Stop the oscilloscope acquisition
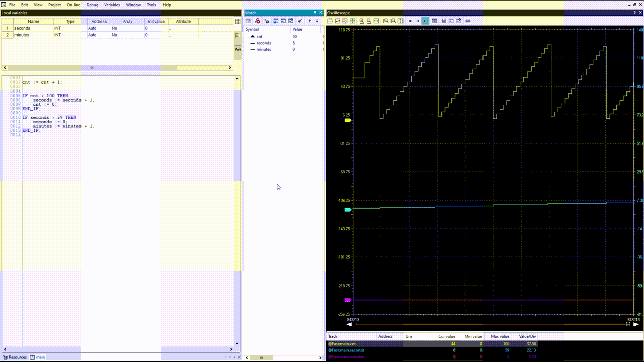The height and width of the screenshot is (362, 644). point(410,21)
